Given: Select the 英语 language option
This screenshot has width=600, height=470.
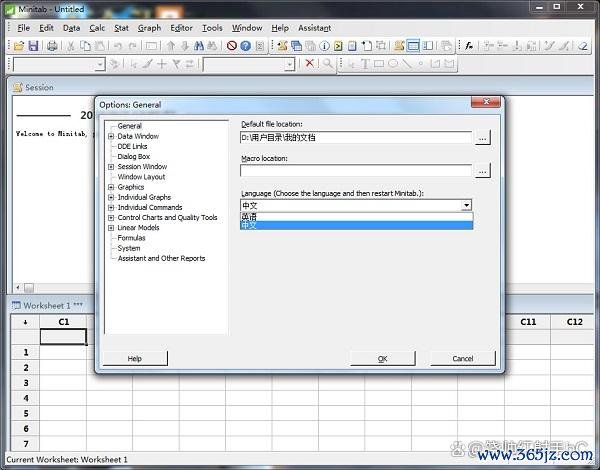Looking at the screenshot, I should coord(357,217).
